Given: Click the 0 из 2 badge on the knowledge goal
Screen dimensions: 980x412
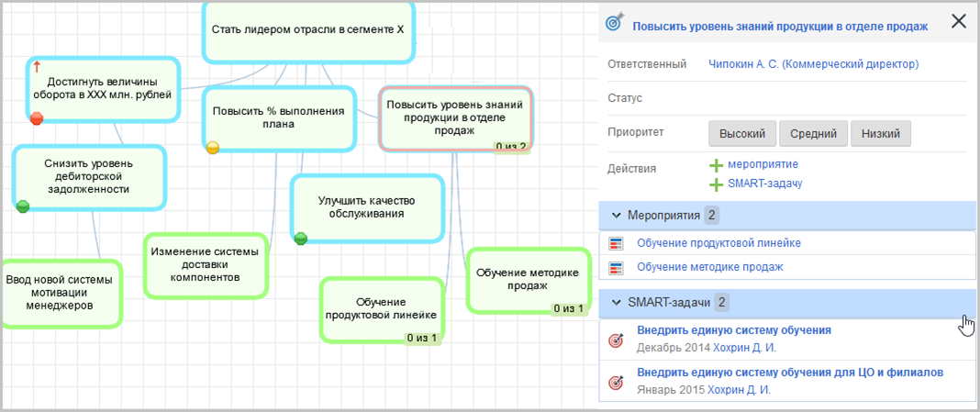Looking at the screenshot, I should click(510, 148).
